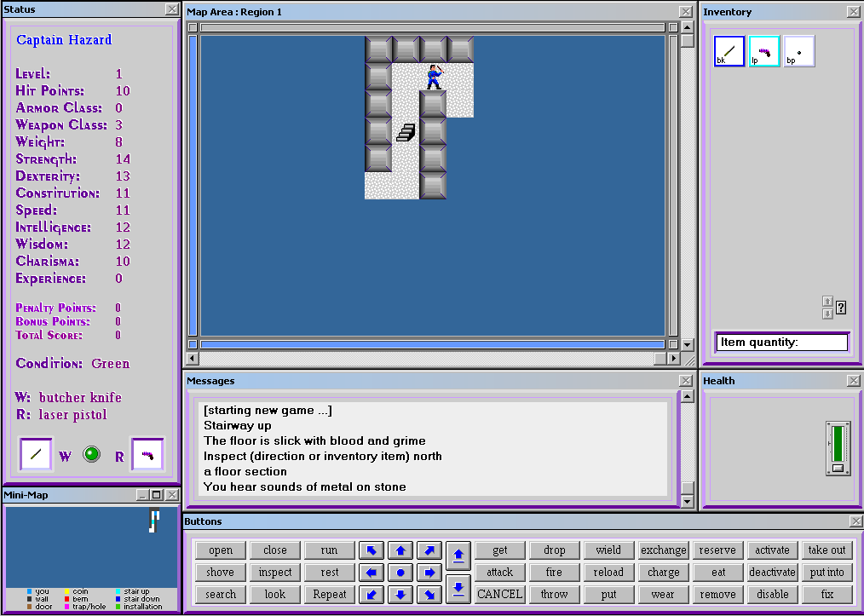Image resolution: width=864 pixels, height=616 pixels.
Task: Click the reserve weapon slot icon
Action: coord(147,455)
